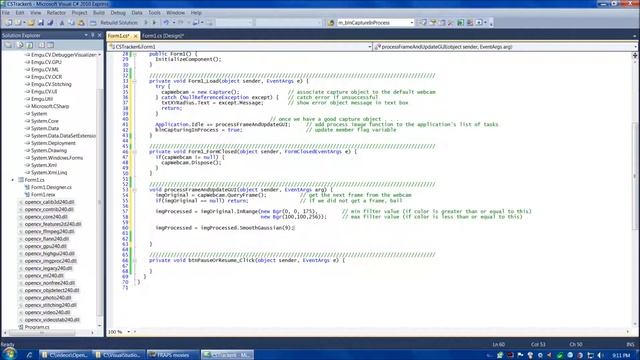
Task: Select Form1.resx in Solution Explorer
Action: click(43, 195)
